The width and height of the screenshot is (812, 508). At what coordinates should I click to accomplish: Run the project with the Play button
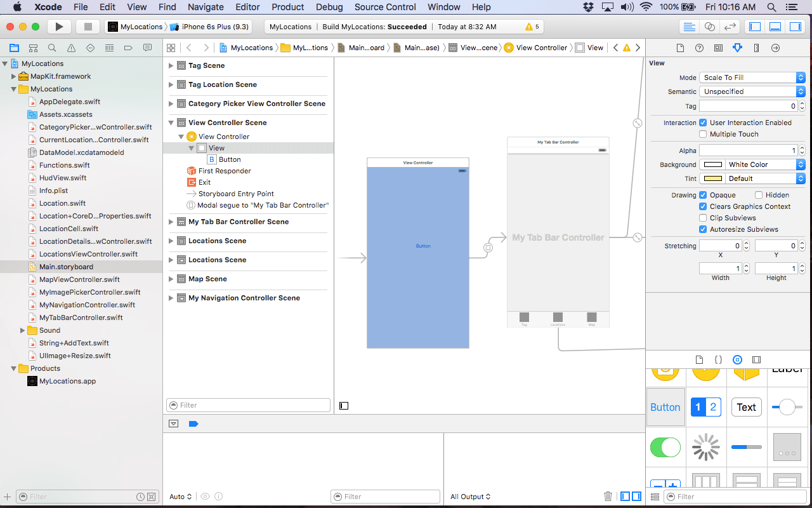(x=59, y=27)
